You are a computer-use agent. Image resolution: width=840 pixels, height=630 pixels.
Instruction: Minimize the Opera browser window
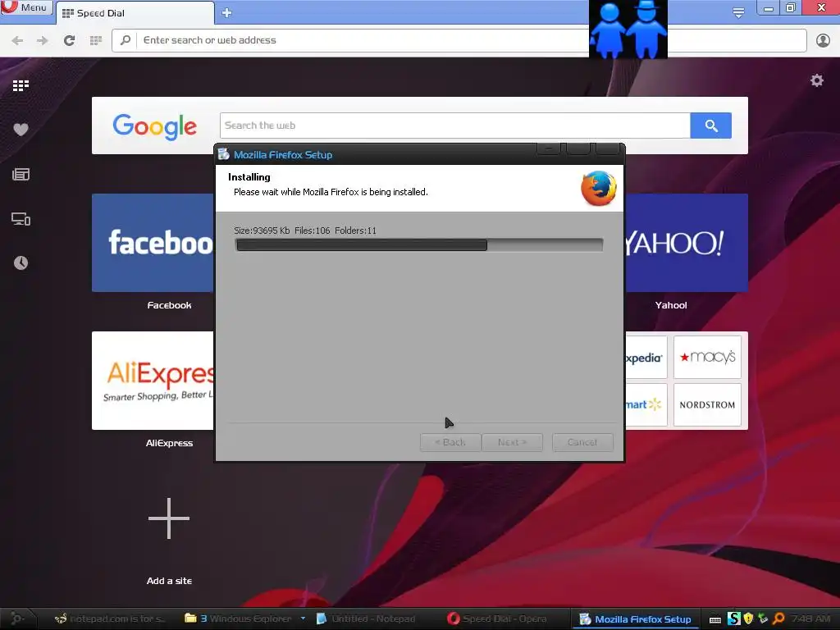click(x=768, y=8)
